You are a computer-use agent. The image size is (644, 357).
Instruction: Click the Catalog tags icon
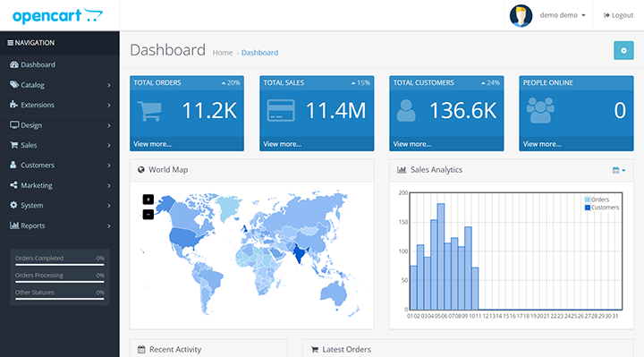coord(14,85)
